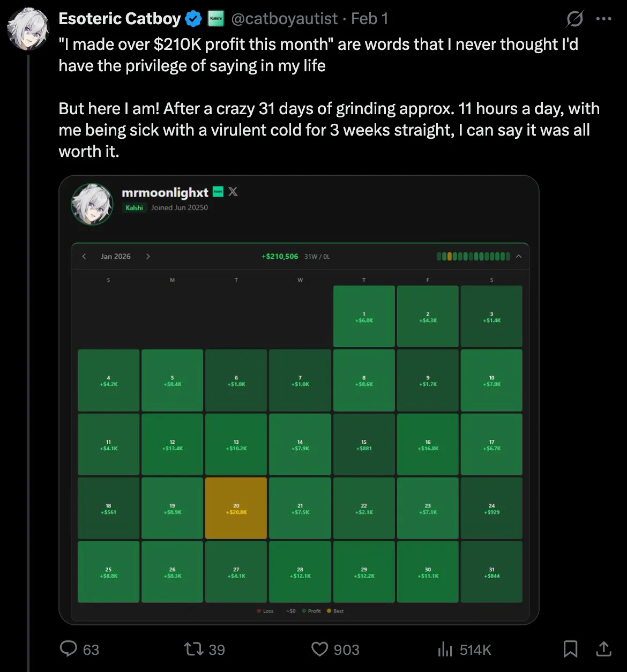Share the post using the share icon
The height and width of the screenshot is (672, 627).
coord(603,649)
